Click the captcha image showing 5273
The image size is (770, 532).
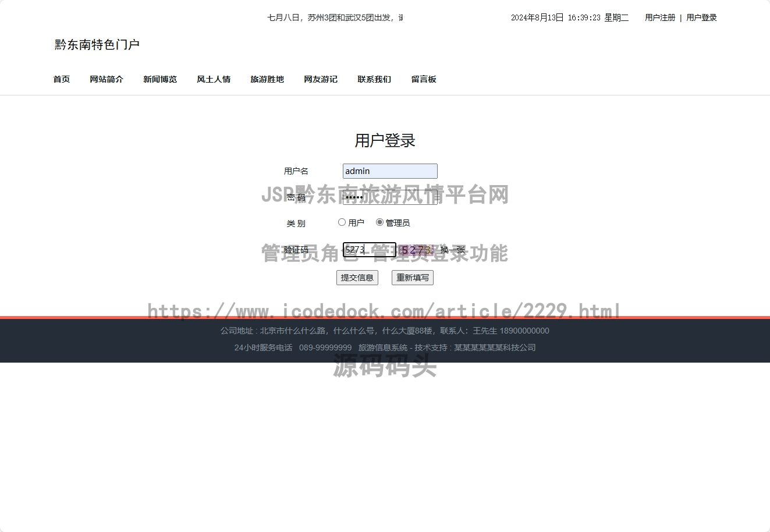(417, 250)
